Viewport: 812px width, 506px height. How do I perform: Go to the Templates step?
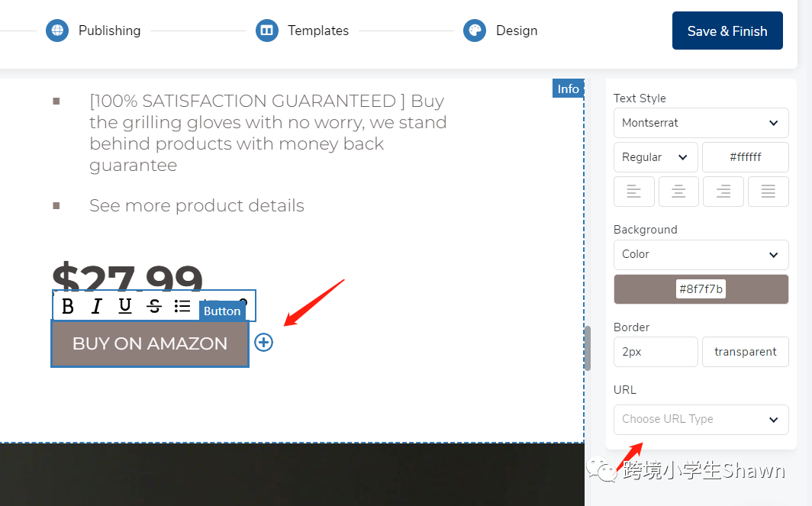pyautogui.click(x=318, y=31)
